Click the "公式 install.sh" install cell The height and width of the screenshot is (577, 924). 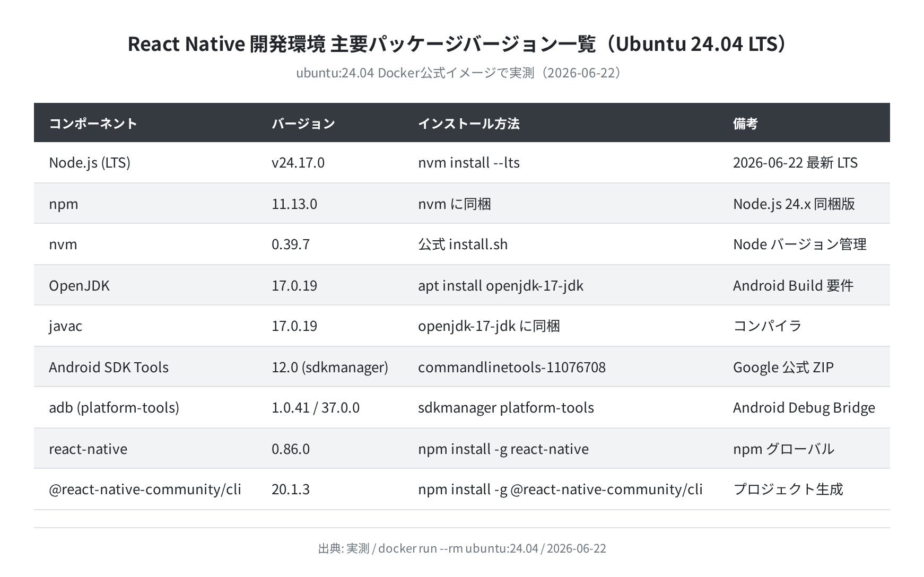pyautogui.click(x=463, y=244)
